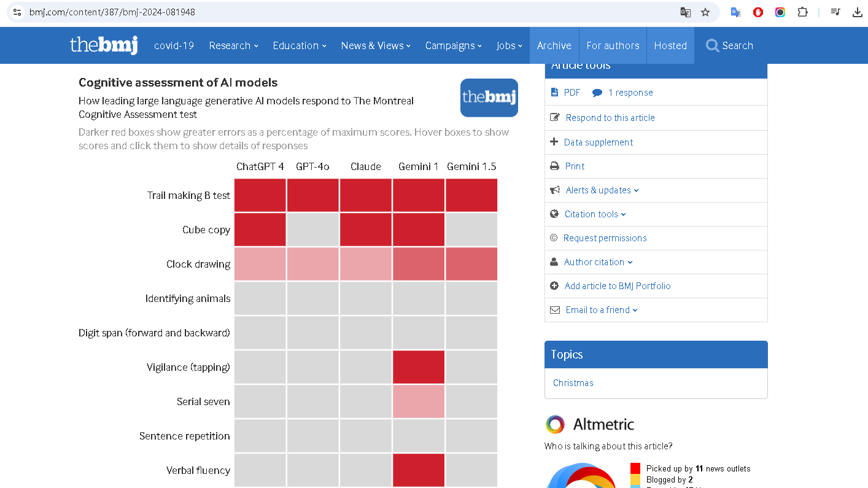Expand Email to a friend dropdown
This screenshot has height=488, width=868.
click(x=602, y=310)
